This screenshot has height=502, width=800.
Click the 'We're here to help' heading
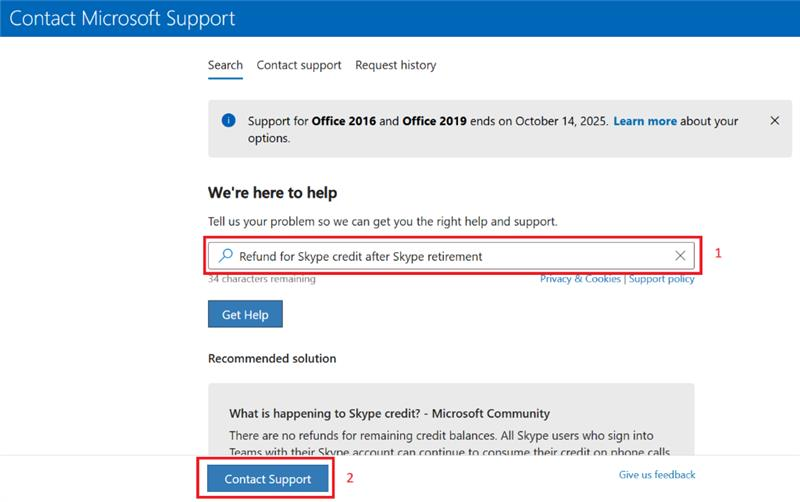point(272,193)
